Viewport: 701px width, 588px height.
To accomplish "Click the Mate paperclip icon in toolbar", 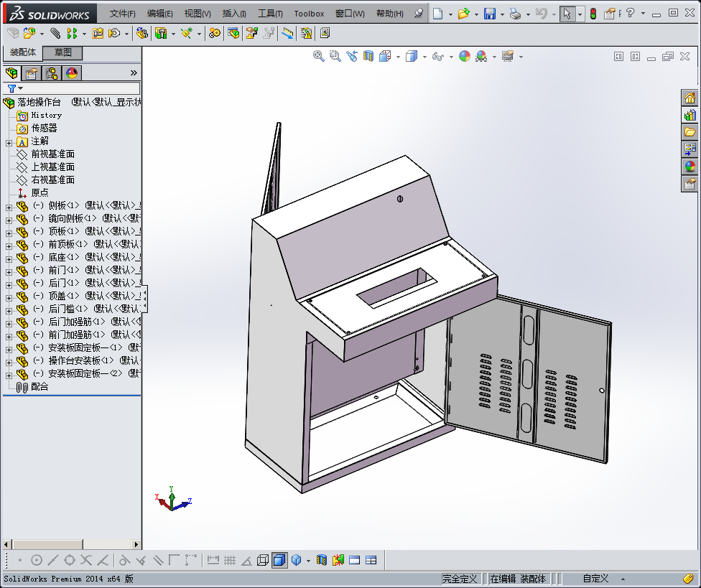I will click(55, 33).
